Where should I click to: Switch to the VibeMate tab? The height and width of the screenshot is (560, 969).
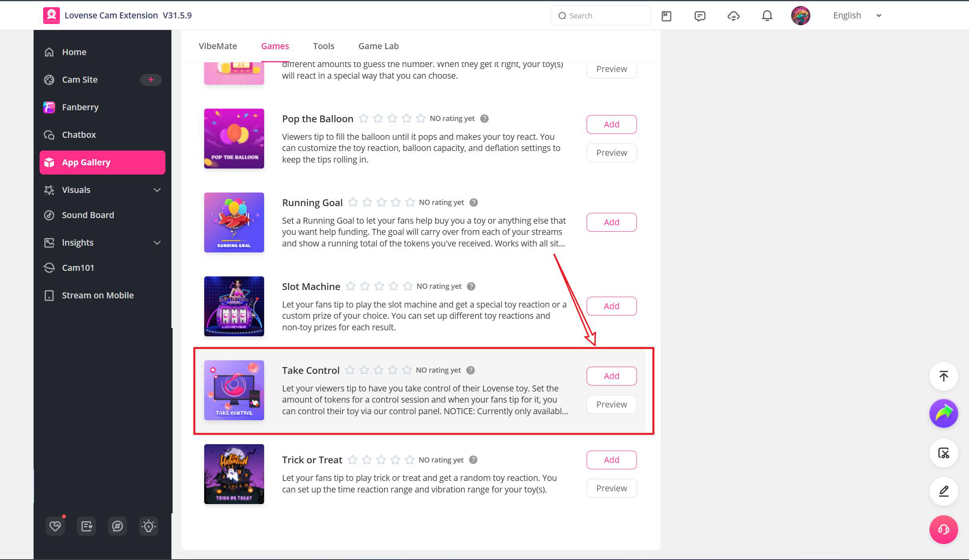pos(218,46)
